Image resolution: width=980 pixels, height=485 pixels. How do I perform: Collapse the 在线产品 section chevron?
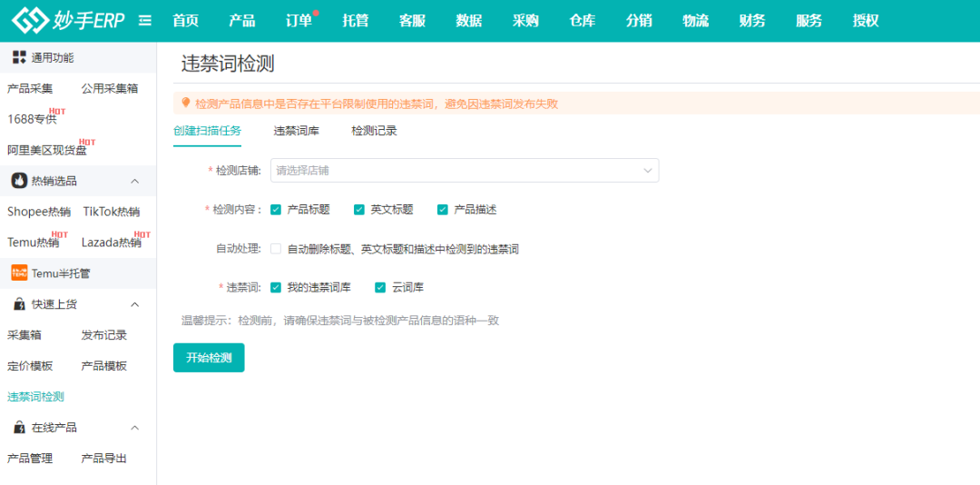pyautogui.click(x=134, y=428)
